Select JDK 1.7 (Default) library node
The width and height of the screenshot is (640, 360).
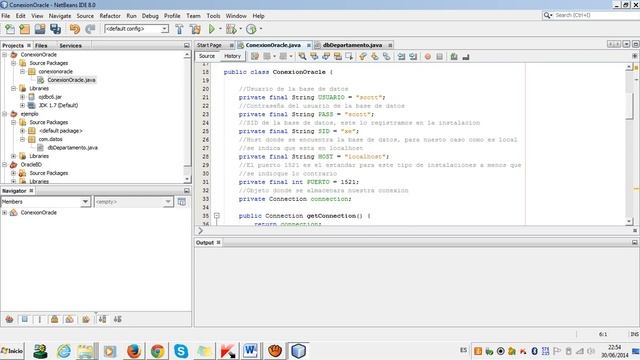tap(58, 105)
